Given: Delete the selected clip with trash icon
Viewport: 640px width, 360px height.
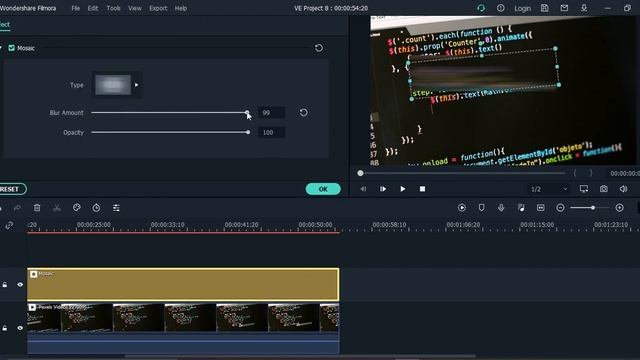Looking at the screenshot, I should (37, 208).
